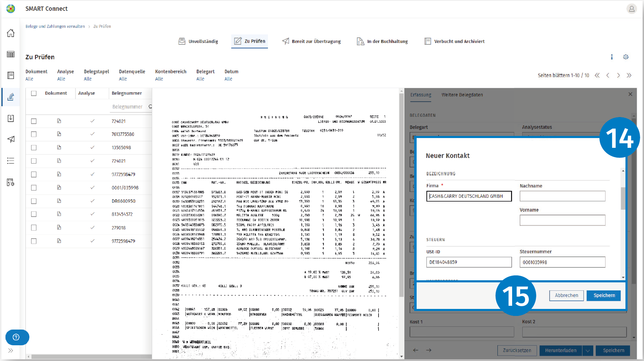Open the table grid icon in the sidebar
Image resolution: width=644 pixels, height=361 pixels.
(x=10, y=54)
